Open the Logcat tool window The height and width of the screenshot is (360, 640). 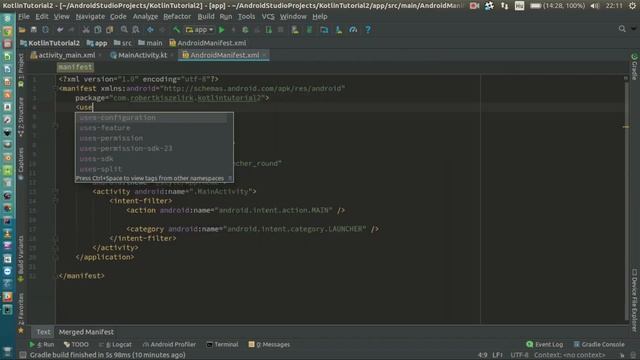pyautogui.click(x=115, y=344)
